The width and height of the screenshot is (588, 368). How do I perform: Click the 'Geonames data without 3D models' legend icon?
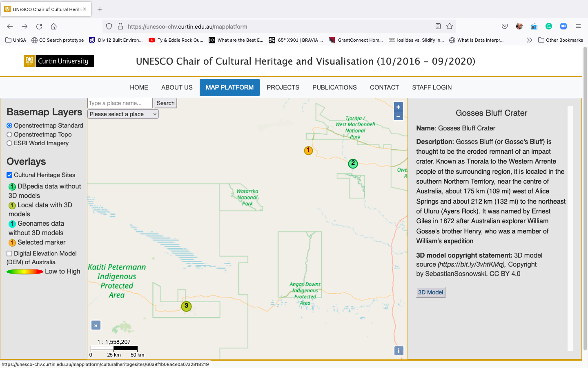tap(12, 224)
